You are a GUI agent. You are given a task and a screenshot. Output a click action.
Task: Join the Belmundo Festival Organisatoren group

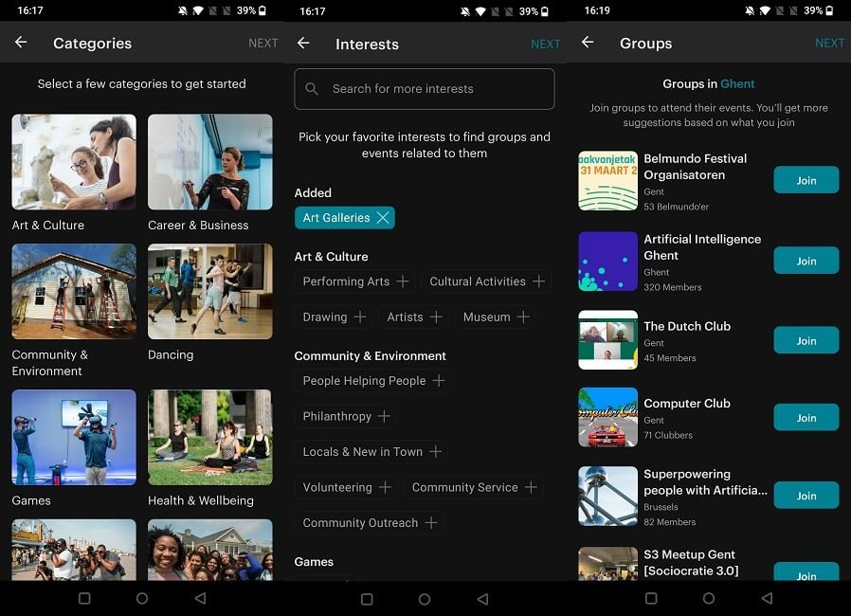click(806, 179)
